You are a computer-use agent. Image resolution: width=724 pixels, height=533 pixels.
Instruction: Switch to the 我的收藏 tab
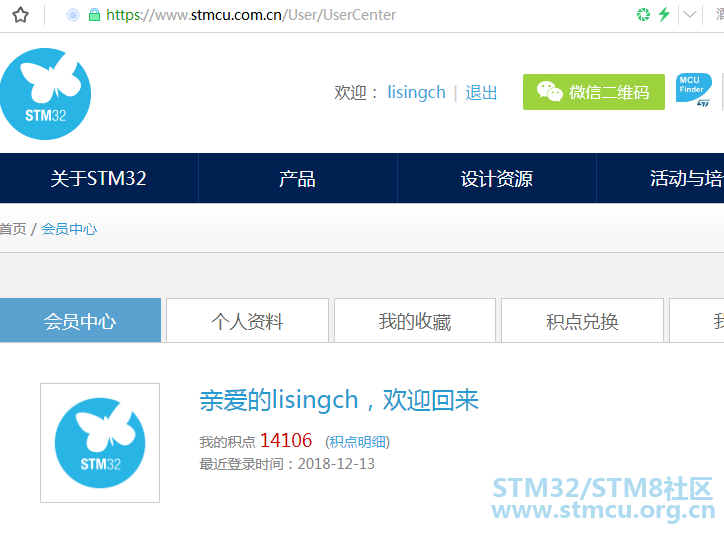click(415, 321)
